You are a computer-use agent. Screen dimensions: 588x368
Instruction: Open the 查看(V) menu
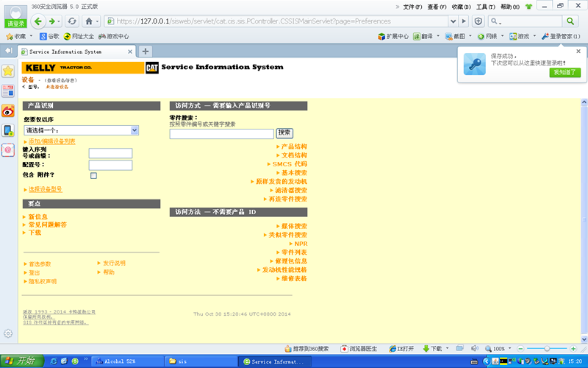(x=437, y=7)
